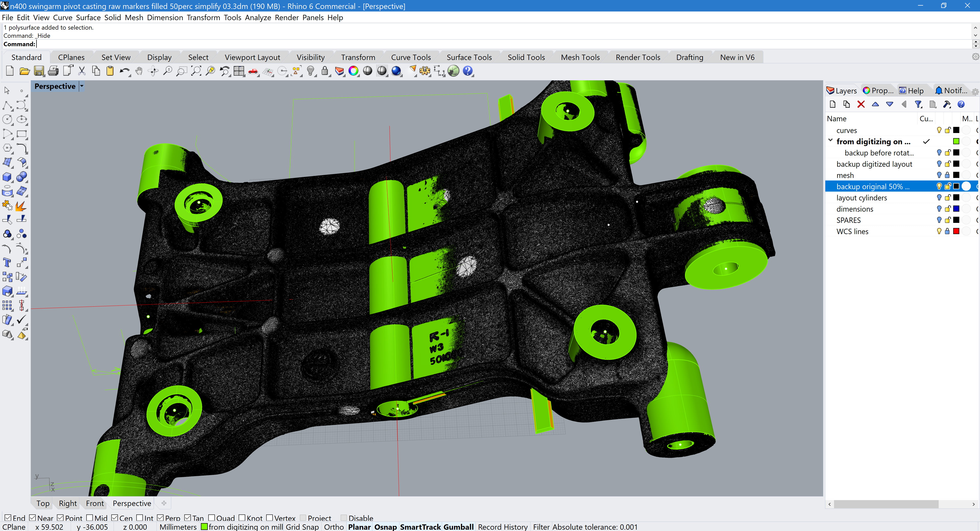Click the Zoom Window icon
Image resolution: width=980 pixels, height=531 pixels.
182,71
